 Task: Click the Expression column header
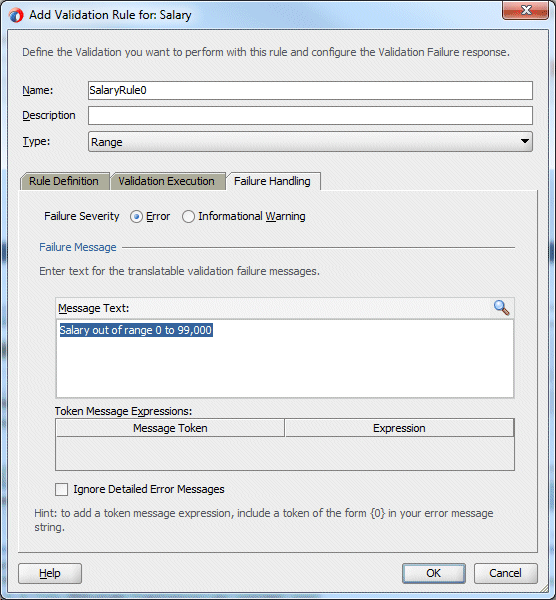pyautogui.click(x=399, y=428)
